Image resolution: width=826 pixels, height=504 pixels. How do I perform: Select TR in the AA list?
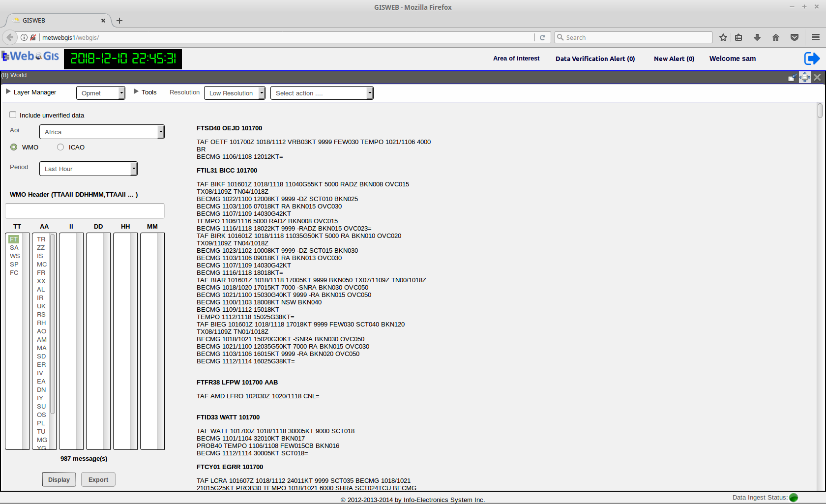41,239
